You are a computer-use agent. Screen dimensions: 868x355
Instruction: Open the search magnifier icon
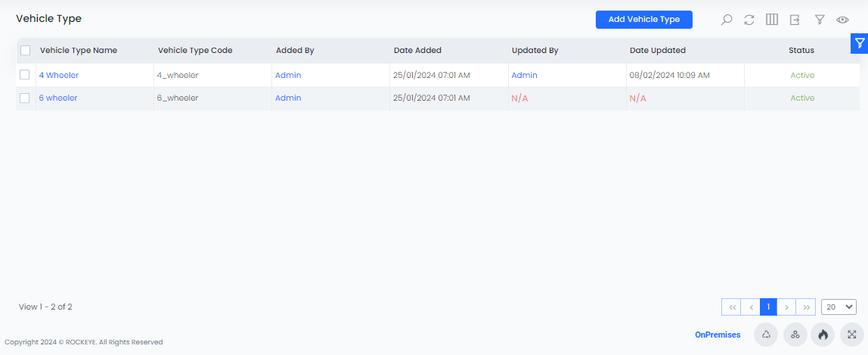pos(727,20)
